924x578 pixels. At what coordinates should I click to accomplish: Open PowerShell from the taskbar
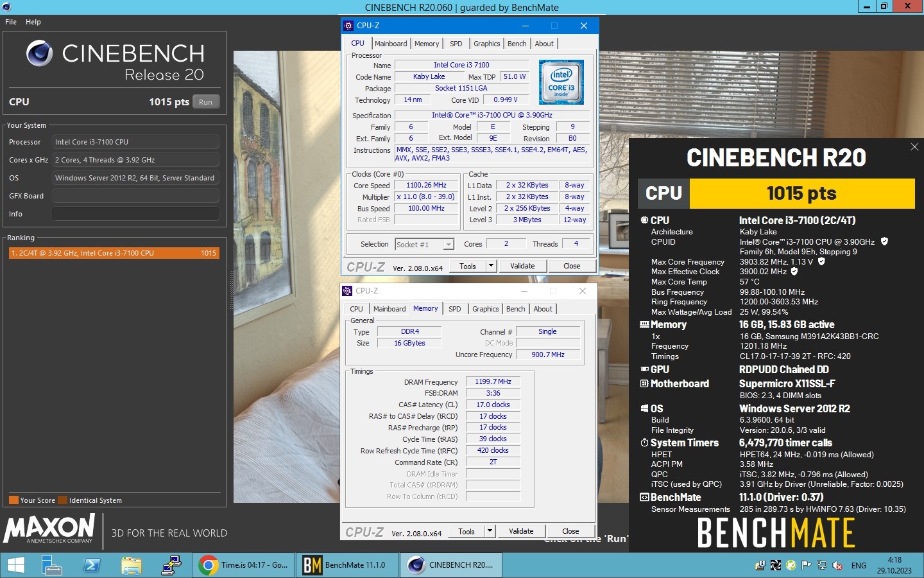pyautogui.click(x=91, y=565)
